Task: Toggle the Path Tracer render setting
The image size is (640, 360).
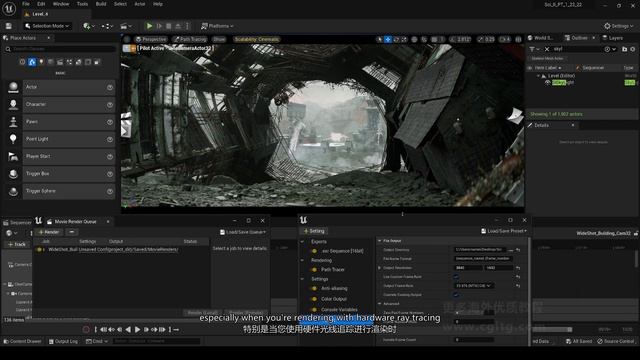Action: (314, 269)
